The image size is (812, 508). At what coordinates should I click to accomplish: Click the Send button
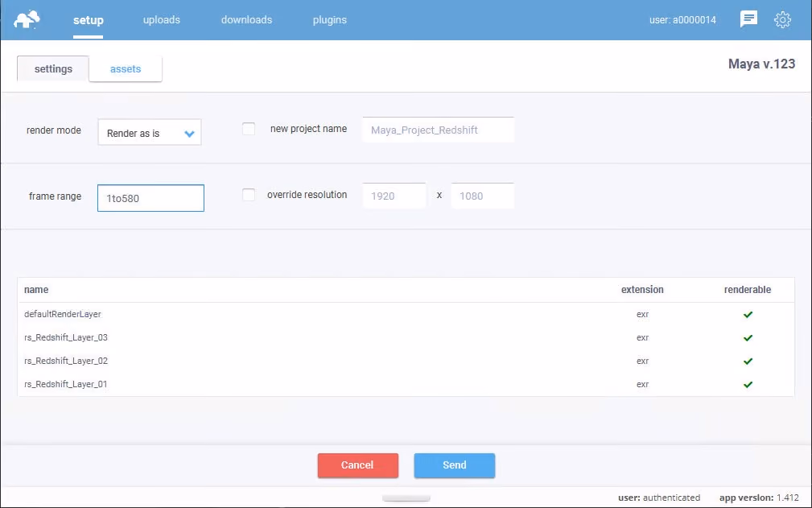pos(454,465)
